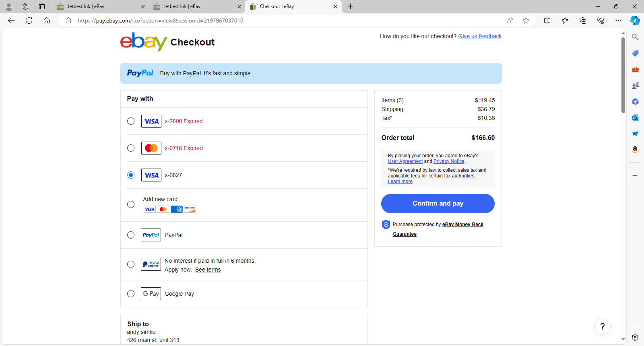The width and height of the screenshot is (644, 346).
Task: Open the sidebar Outlook icon
Action: pyautogui.click(x=635, y=117)
